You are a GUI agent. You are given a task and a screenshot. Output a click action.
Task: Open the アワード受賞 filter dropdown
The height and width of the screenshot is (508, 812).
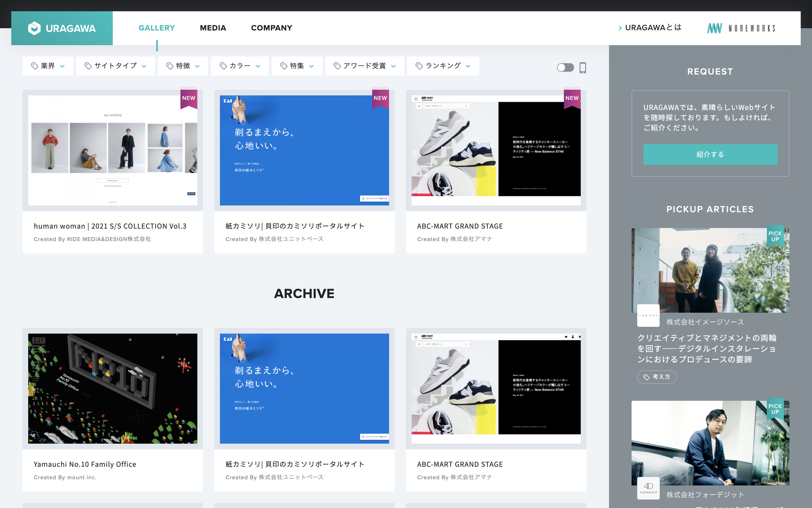pyautogui.click(x=365, y=66)
